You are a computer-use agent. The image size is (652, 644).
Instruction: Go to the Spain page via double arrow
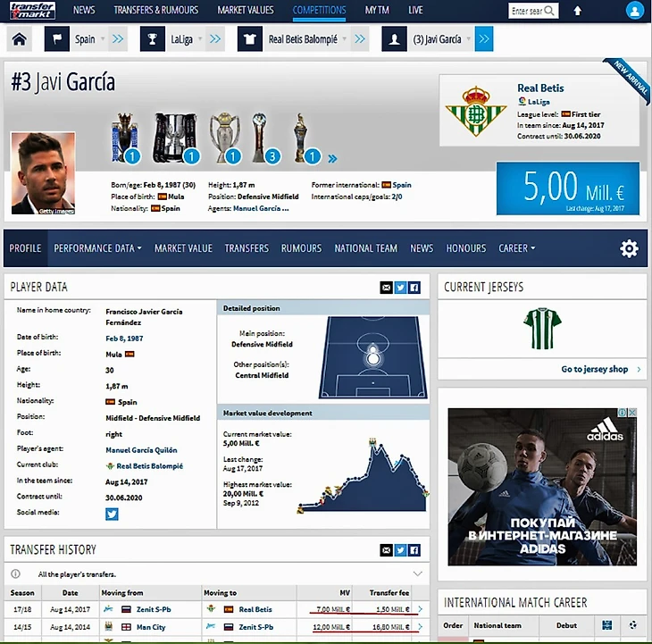point(118,39)
